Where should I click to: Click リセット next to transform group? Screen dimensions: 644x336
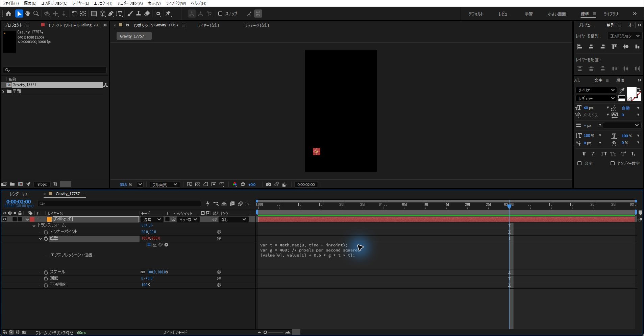pos(147,225)
